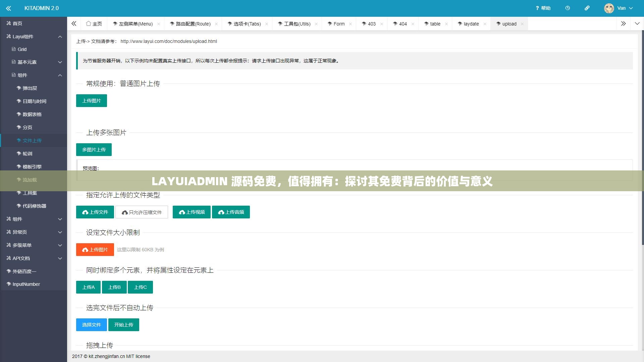Expand the 异常页 sidebar group

pos(34,232)
